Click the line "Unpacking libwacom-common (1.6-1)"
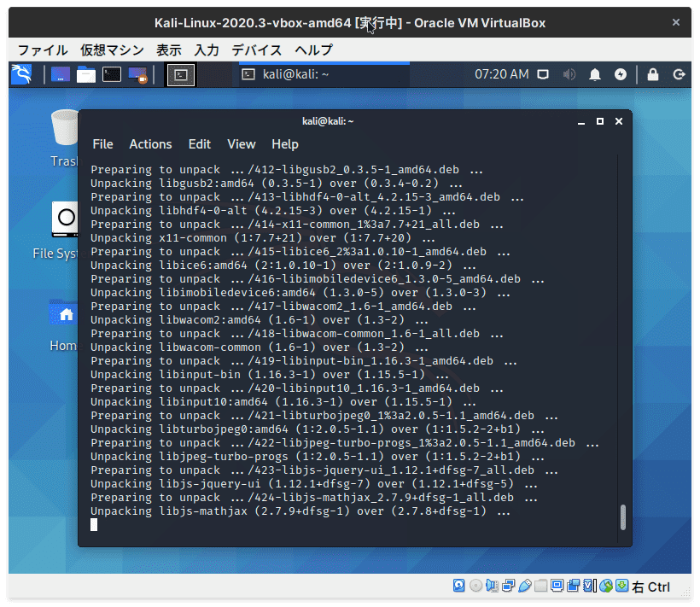Image resolution: width=700 pixels, height=607 pixels. point(260,347)
